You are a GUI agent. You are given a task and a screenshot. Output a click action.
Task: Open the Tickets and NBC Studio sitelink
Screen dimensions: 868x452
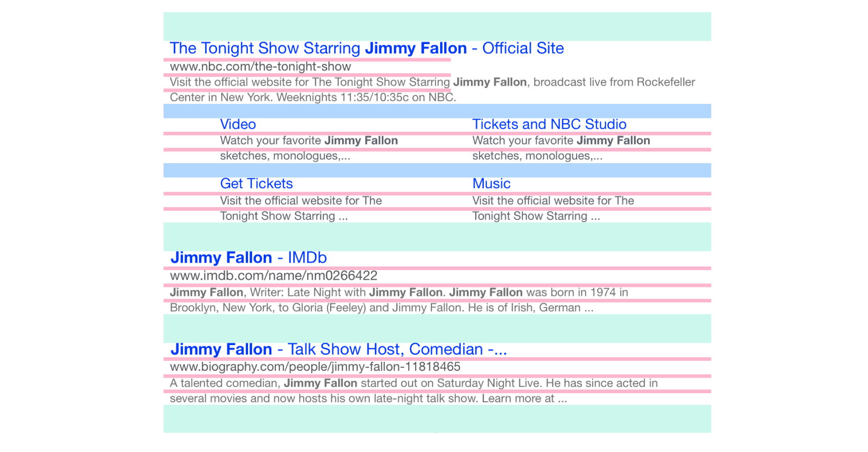549,124
